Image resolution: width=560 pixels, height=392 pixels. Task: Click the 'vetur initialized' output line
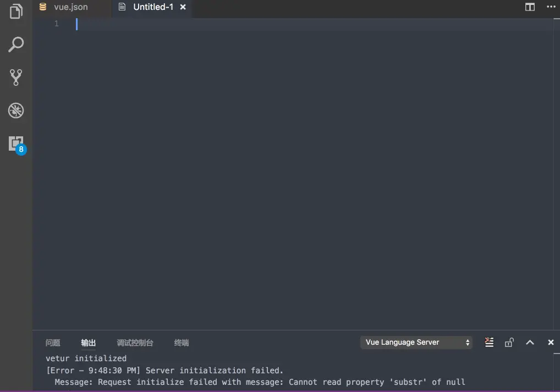pyautogui.click(x=86, y=358)
